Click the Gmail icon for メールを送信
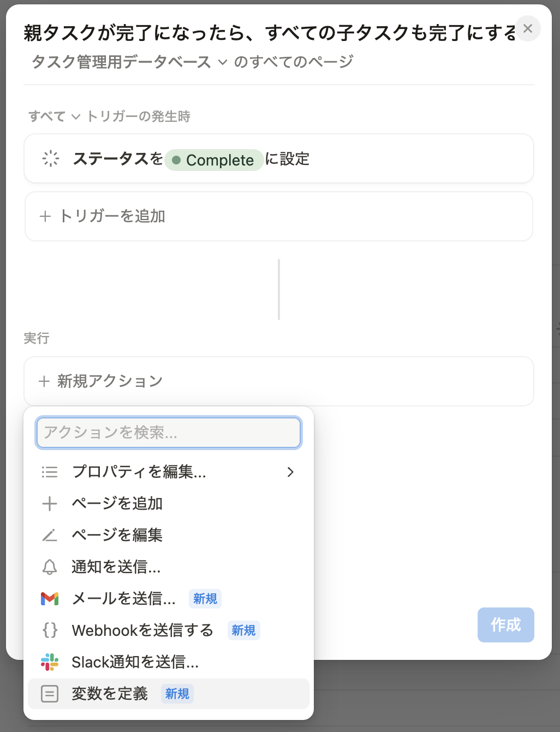This screenshot has width=560, height=732. tap(50, 599)
